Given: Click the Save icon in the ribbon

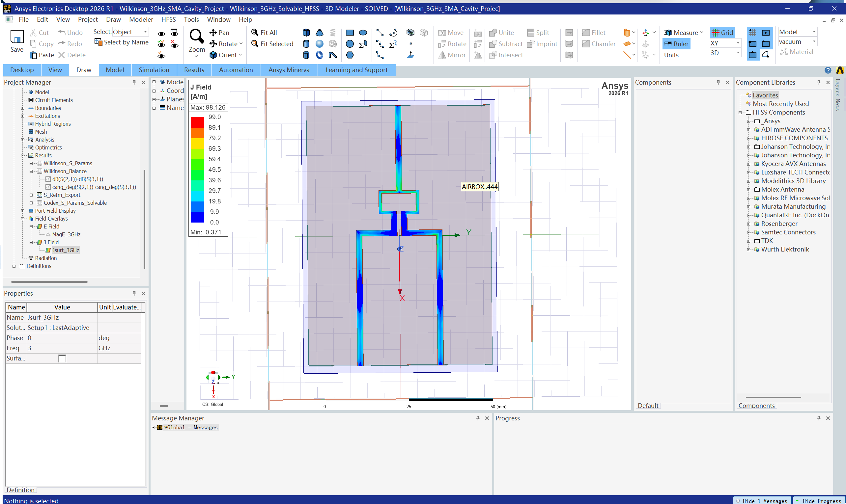Looking at the screenshot, I should [x=17, y=37].
